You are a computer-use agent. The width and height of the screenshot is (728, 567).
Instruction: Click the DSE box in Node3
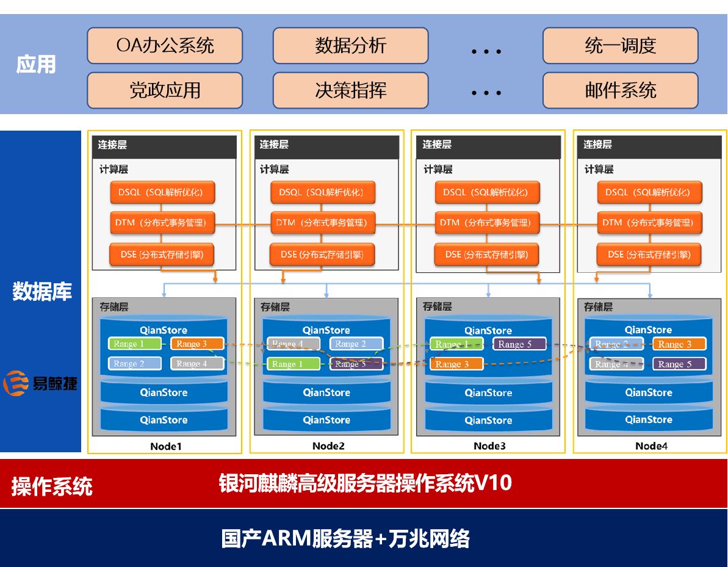click(x=486, y=255)
